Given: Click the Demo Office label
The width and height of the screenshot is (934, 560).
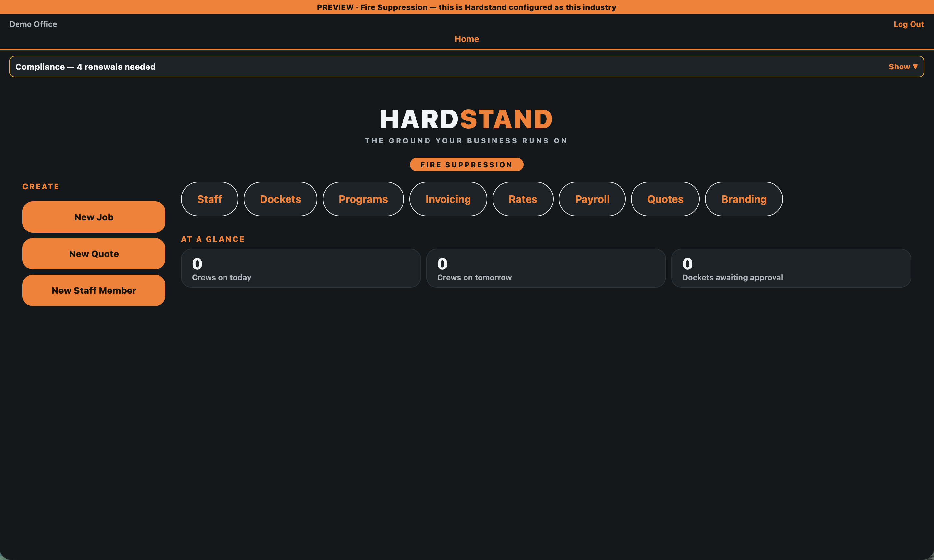Looking at the screenshot, I should pyautogui.click(x=33, y=24).
